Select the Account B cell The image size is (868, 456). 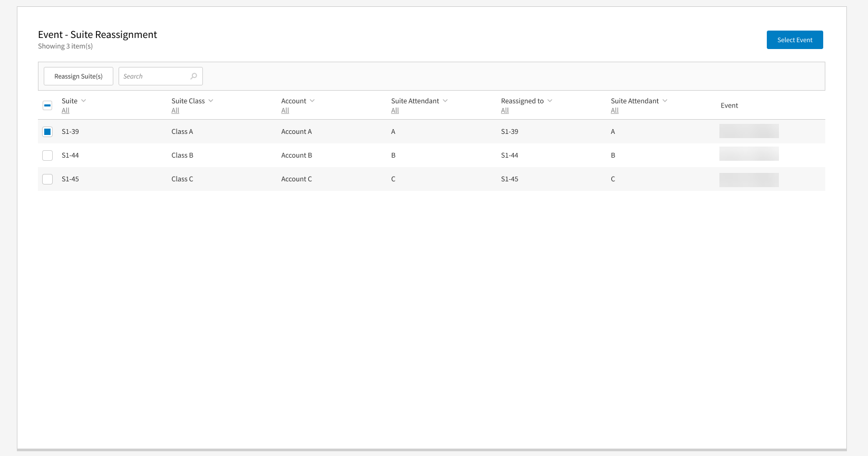pos(297,156)
